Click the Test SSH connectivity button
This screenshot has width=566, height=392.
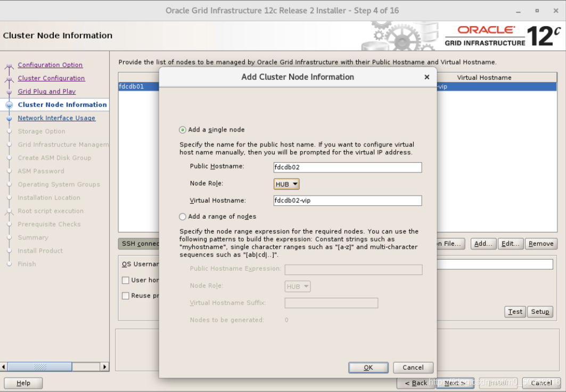(x=515, y=312)
